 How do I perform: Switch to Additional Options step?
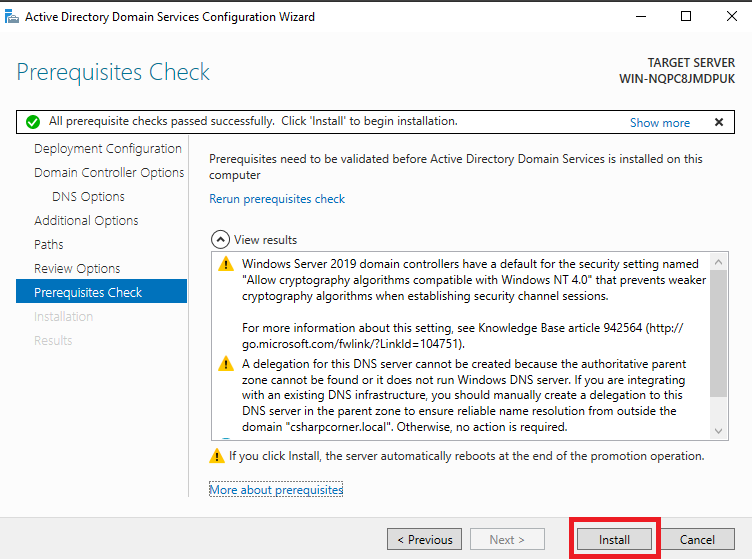(86, 220)
